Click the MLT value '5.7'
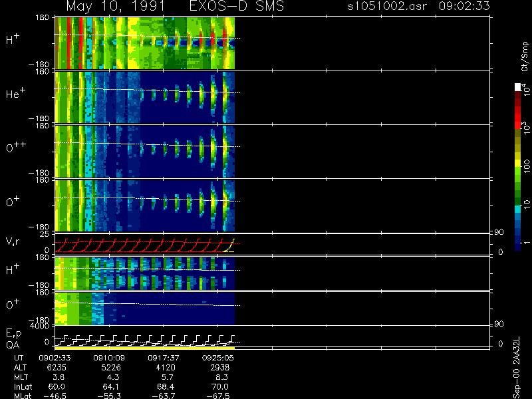Screen dimensions: 532x399 (168, 377)
